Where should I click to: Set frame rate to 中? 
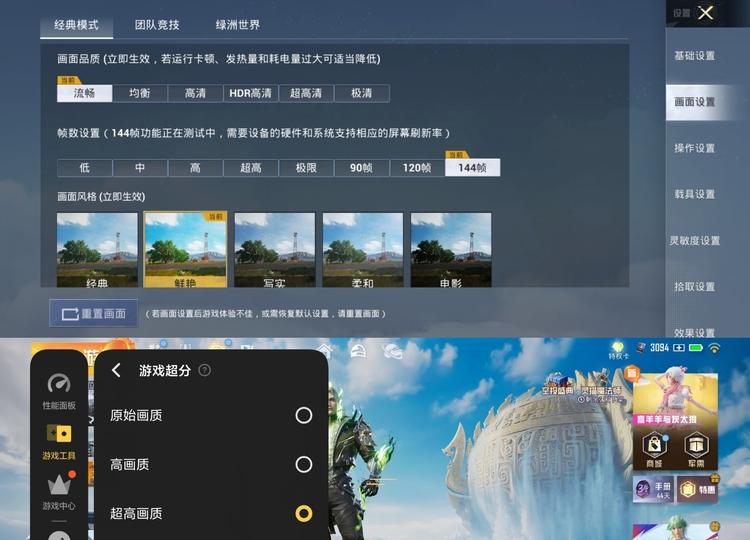pos(140,168)
